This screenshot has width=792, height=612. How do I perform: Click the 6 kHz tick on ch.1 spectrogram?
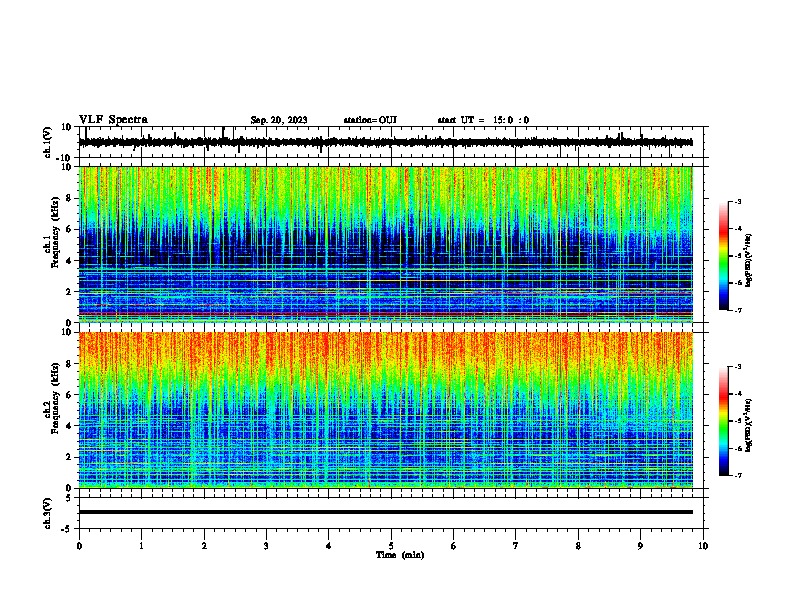point(69,229)
